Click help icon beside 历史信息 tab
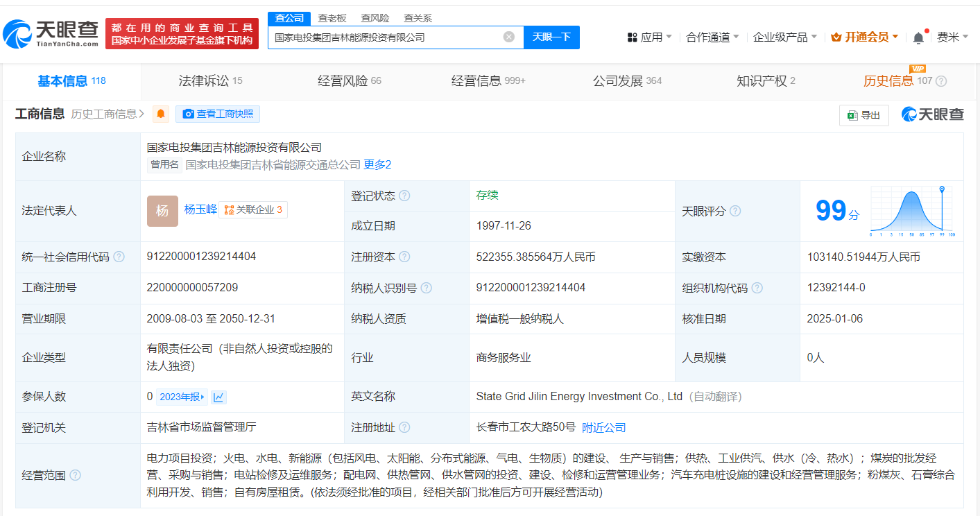 [x=941, y=81]
